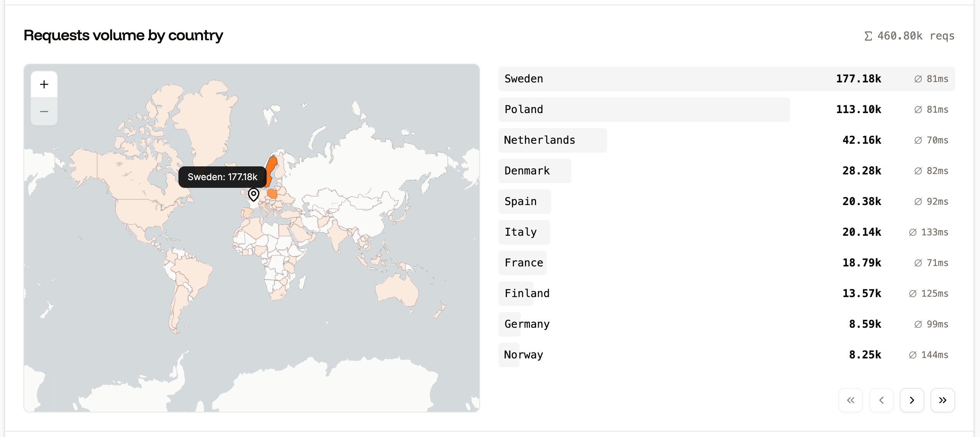Go to the next page of countries

[x=912, y=400]
